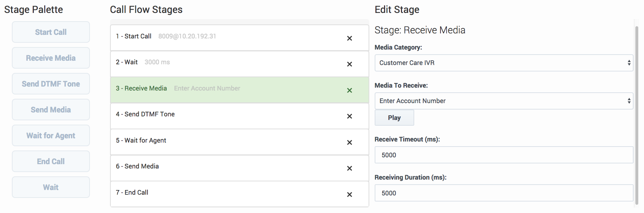Screen dimensions: 644x213
Task: Delete the Wait 3000 ms stage
Action: [x=349, y=64]
